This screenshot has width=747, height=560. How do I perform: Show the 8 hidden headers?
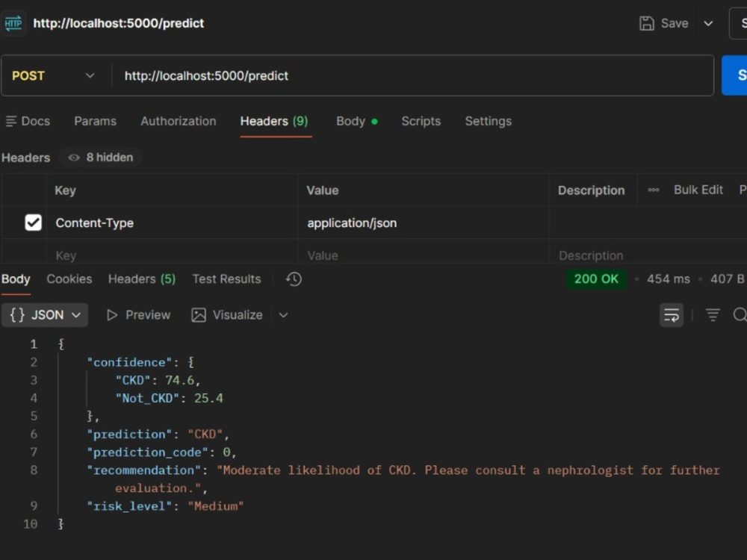101,158
